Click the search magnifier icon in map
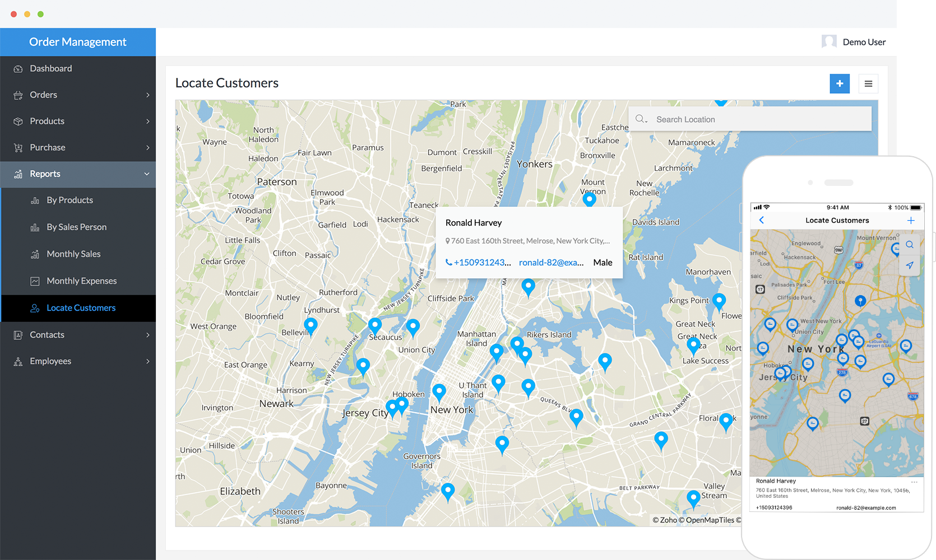936x560 pixels. pos(641,119)
